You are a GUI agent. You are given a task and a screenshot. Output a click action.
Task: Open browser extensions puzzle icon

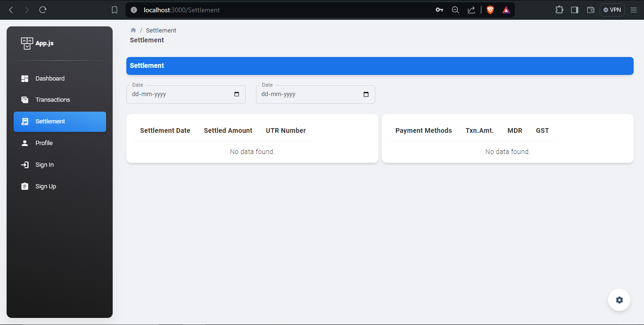(x=560, y=10)
